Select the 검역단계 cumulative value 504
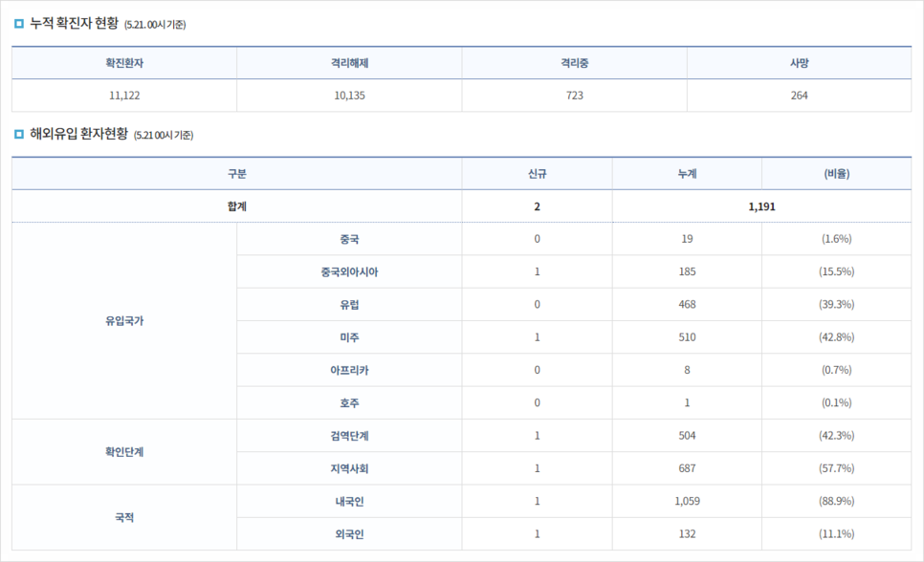 tap(687, 436)
